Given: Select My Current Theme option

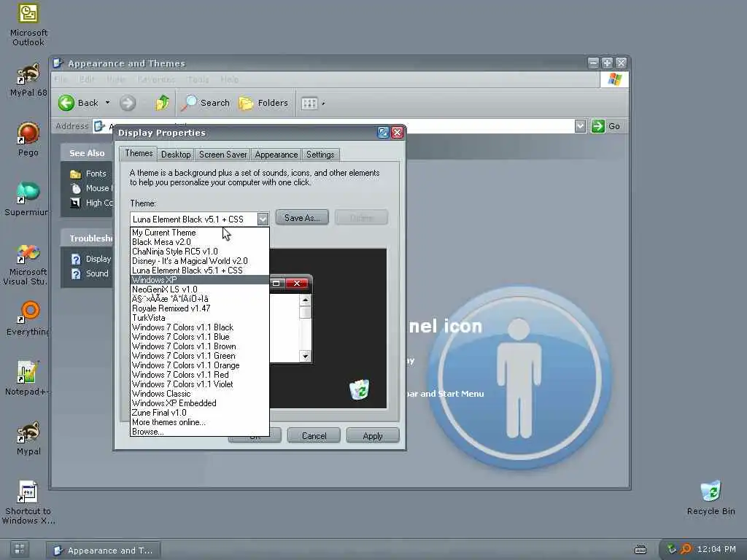Looking at the screenshot, I should (200, 233).
